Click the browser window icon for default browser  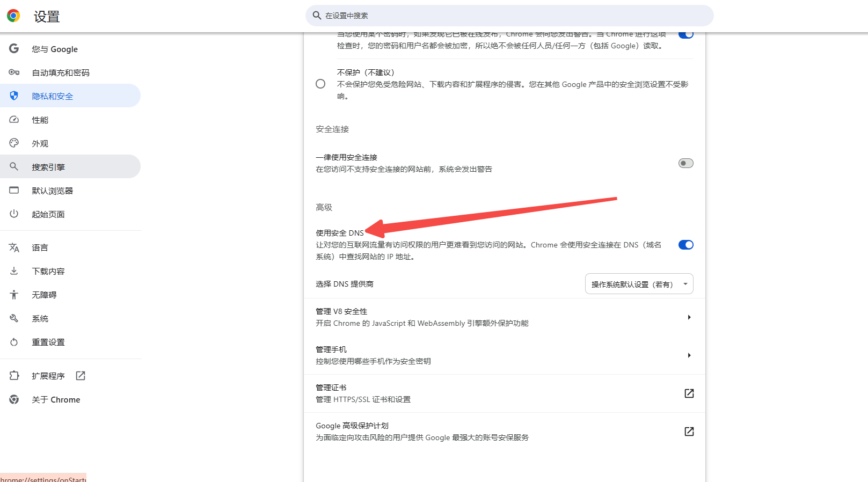coord(14,190)
